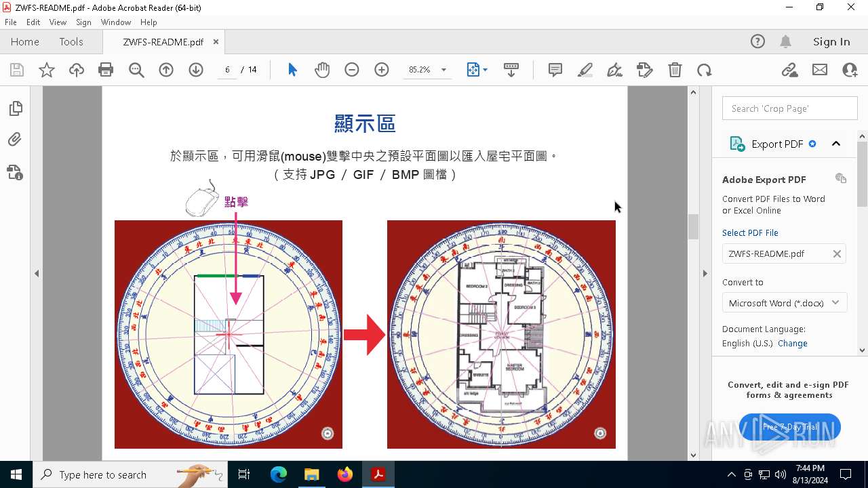Screen dimensions: 868x488
Task: Add a comment with speech bubble icon
Action: (555, 70)
